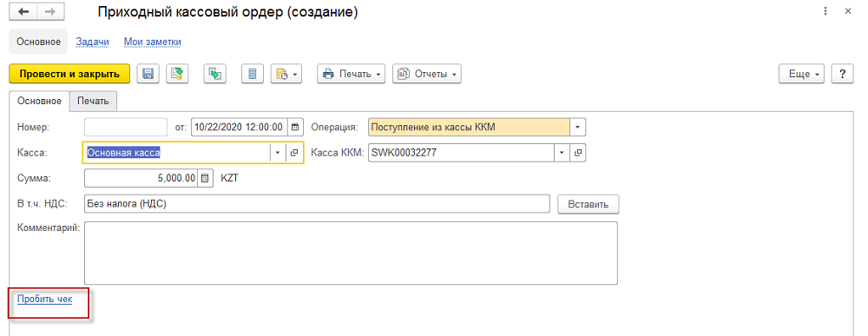
Task: Click the Вставить button
Action: pos(588,204)
